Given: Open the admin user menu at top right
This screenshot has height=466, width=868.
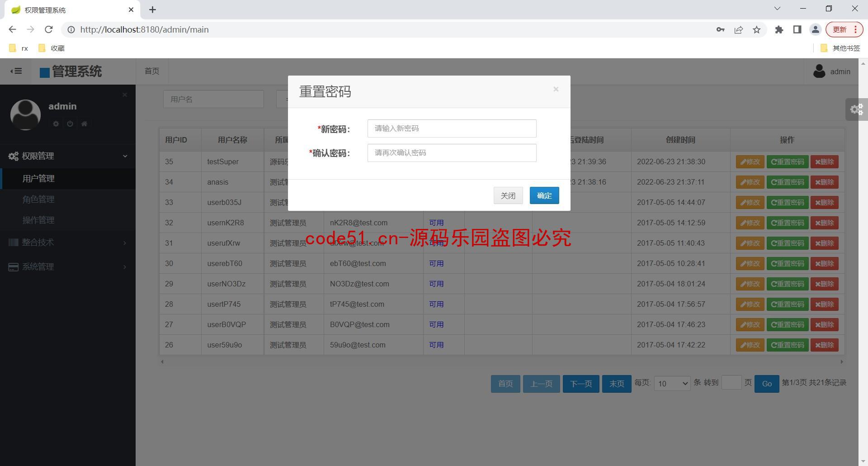Looking at the screenshot, I should click(832, 71).
